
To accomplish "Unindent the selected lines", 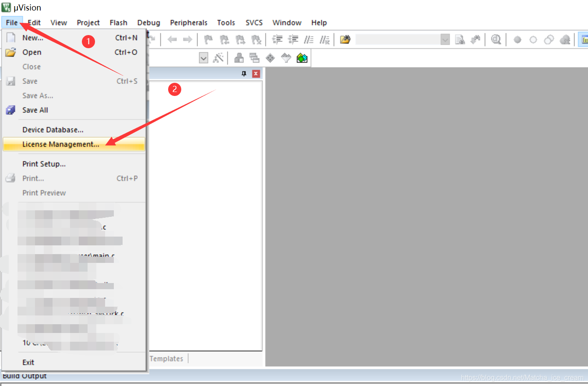I will point(293,39).
